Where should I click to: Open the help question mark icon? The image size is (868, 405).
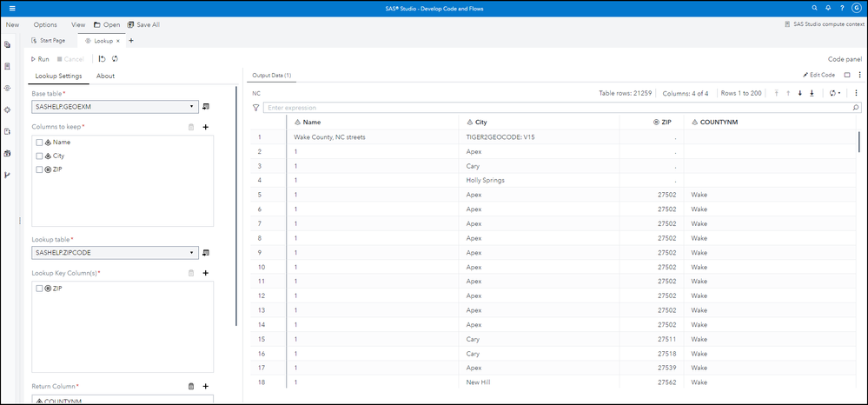(842, 9)
